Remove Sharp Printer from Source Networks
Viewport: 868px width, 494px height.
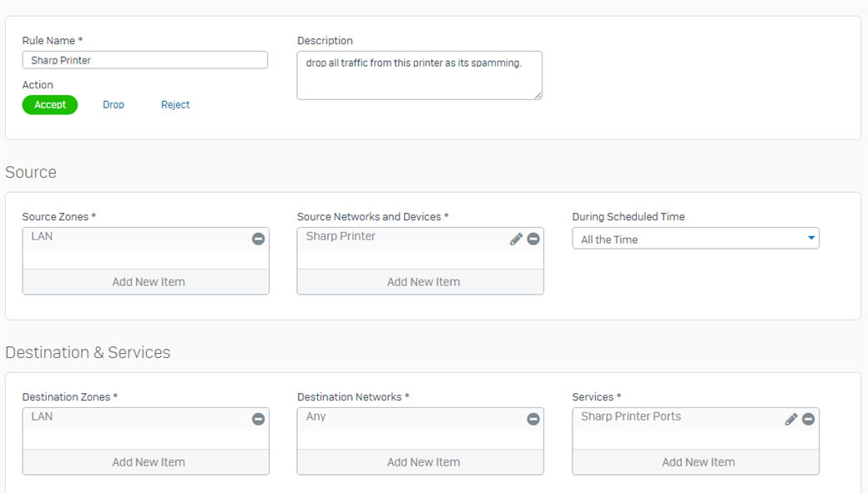[533, 239]
